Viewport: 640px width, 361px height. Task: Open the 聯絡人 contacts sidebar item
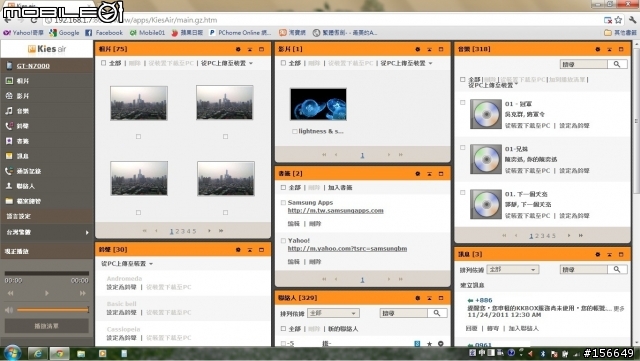[x=25, y=186]
